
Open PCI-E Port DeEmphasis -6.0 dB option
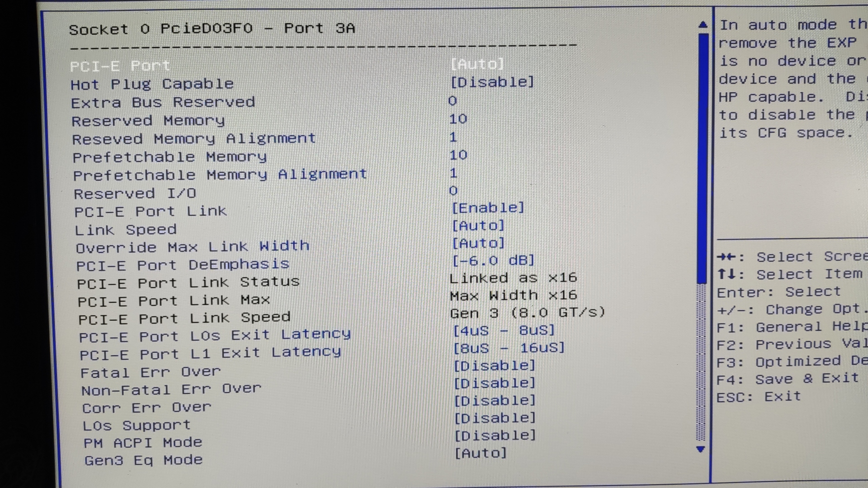tap(493, 261)
